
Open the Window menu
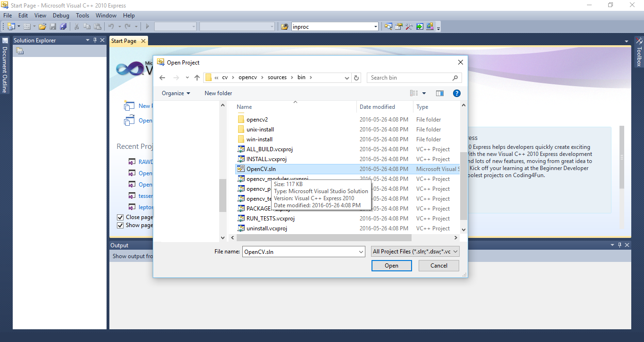tap(106, 16)
